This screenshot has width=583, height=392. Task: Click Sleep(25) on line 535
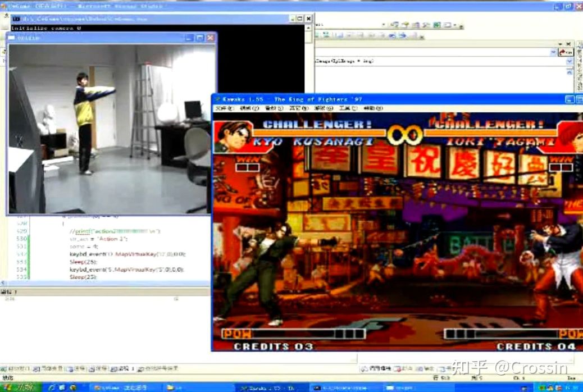(x=83, y=277)
